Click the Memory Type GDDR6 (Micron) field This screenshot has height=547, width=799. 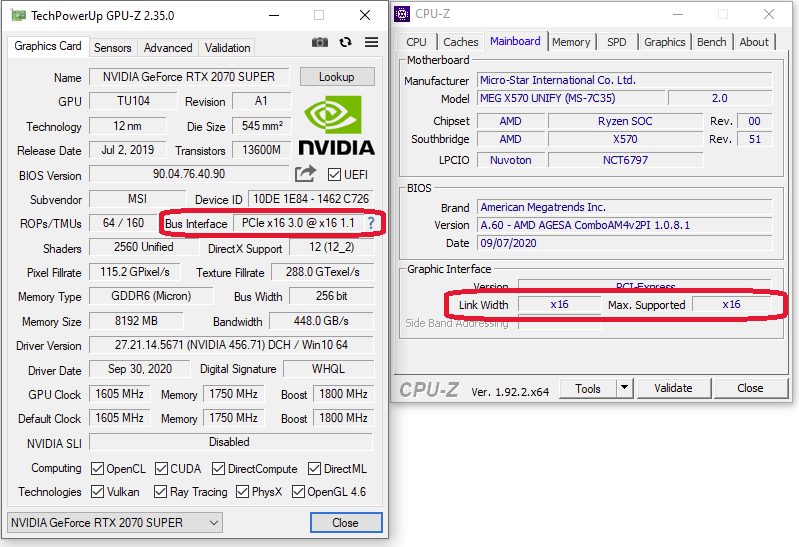point(151,296)
